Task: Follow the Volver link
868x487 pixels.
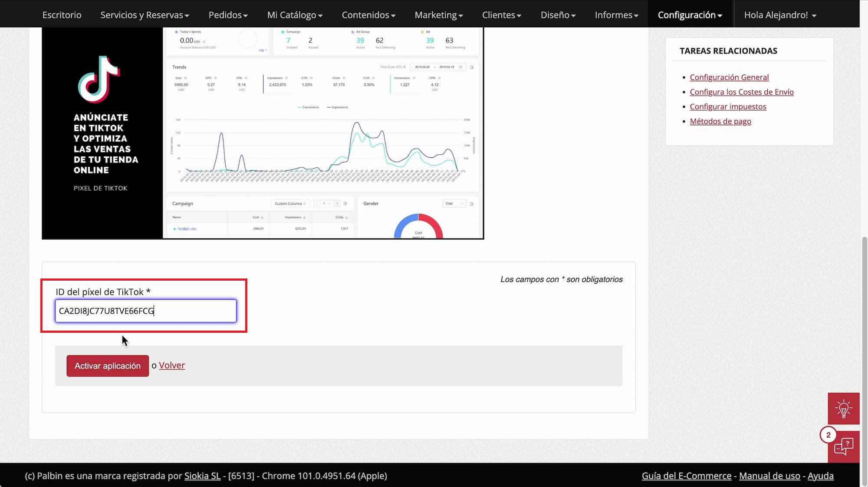Action: point(172,365)
